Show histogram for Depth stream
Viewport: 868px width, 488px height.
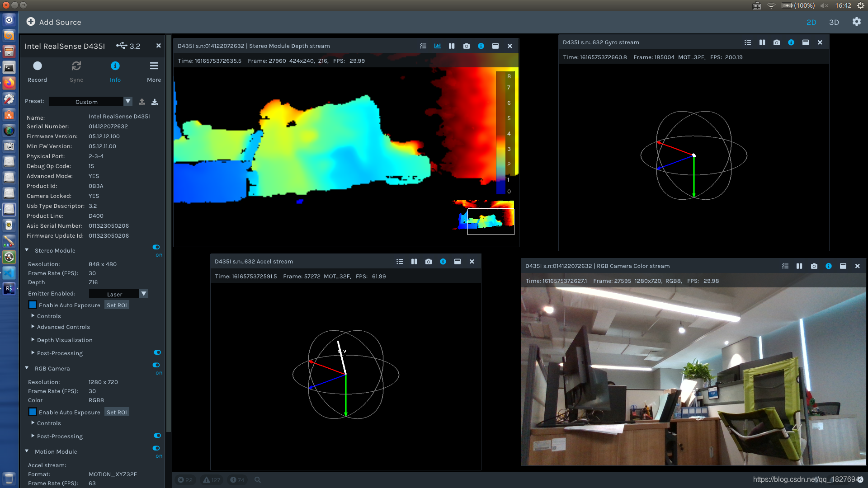coord(437,46)
